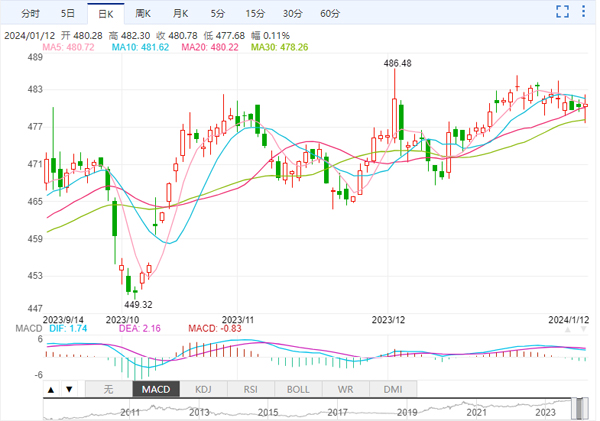The width and height of the screenshot is (600, 421).
Task: Click the MA30: 478.26 legend label
Action: pos(279,47)
